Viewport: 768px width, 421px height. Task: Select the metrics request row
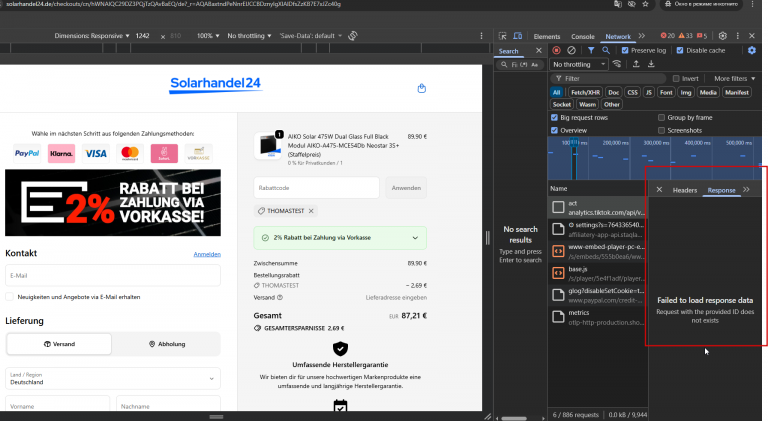pos(597,317)
